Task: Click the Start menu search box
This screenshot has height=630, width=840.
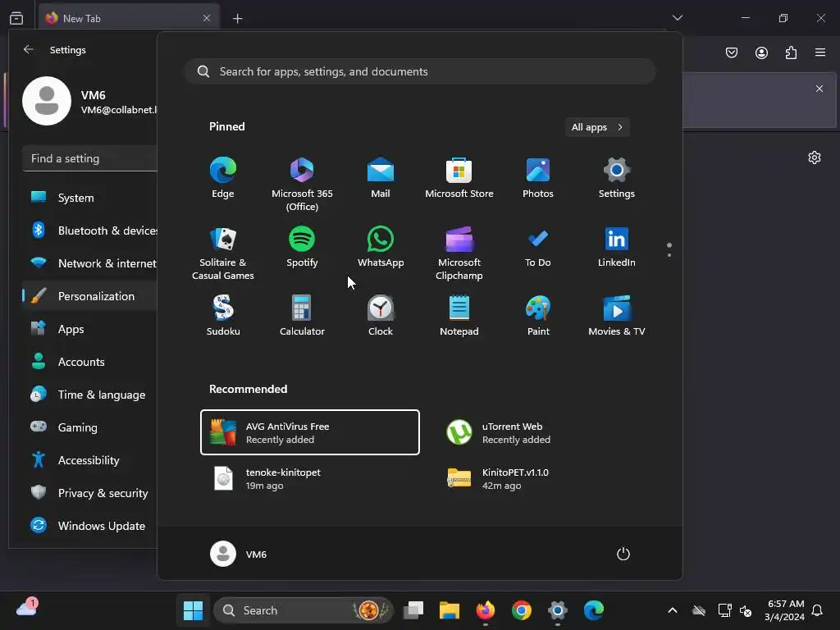Action: coord(420,71)
